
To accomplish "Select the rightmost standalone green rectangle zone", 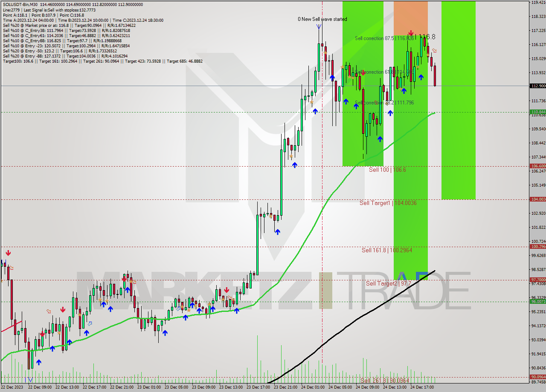I will [x=458, y=100].
